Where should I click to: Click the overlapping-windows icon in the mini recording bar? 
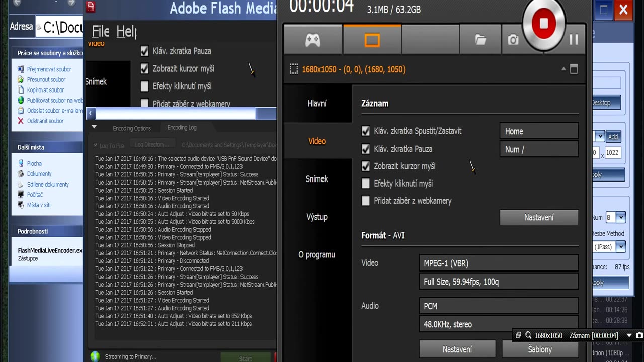coord(518,335)
